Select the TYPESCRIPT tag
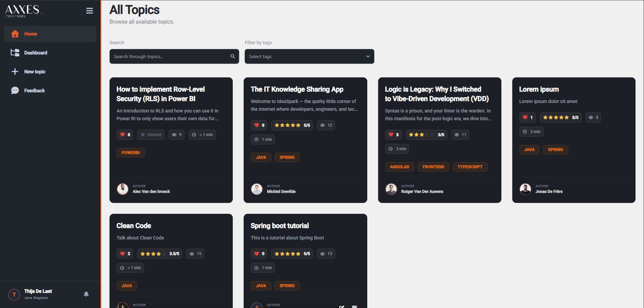 (x=470, y=167)
